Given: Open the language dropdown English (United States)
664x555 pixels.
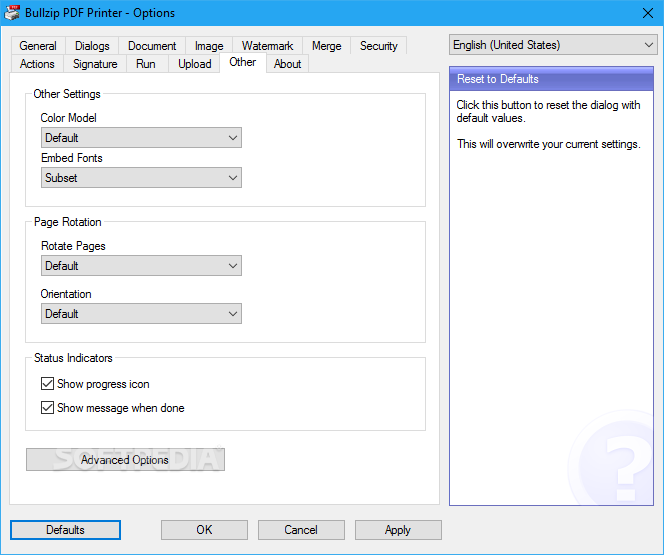Looking at the screenshot, I should [x=553, y=45].
